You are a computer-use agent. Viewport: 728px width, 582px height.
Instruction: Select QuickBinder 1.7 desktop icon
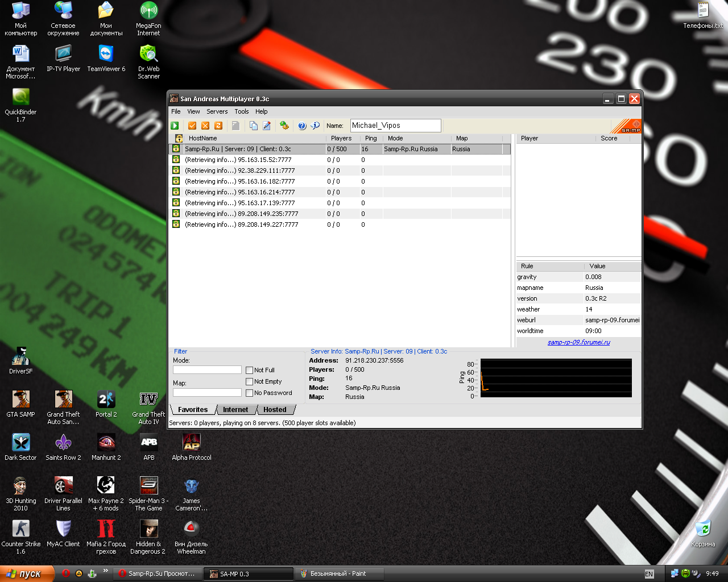tap(20, 105)
